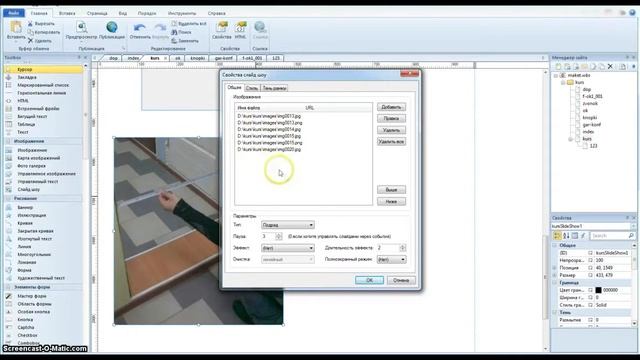The height and width of the screenshot is (360, 640).
Task: Click the Добавить button in dialog
Action: pos(391,107)
